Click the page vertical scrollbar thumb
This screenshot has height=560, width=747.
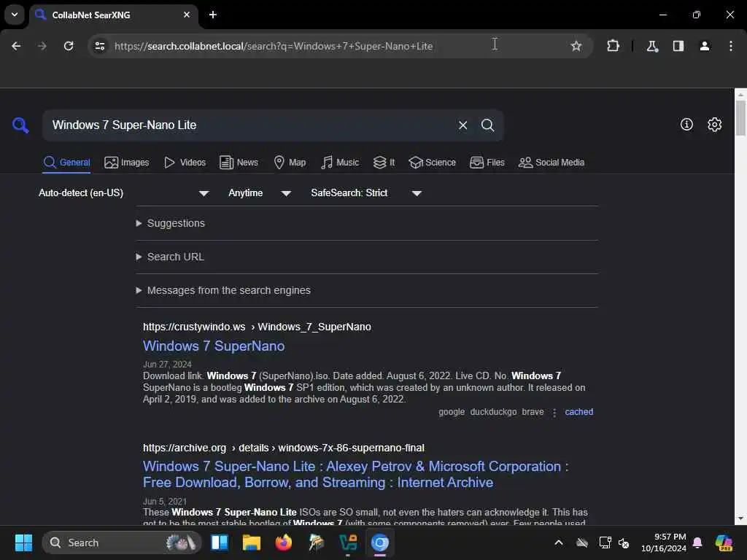[x=740, y=118]
